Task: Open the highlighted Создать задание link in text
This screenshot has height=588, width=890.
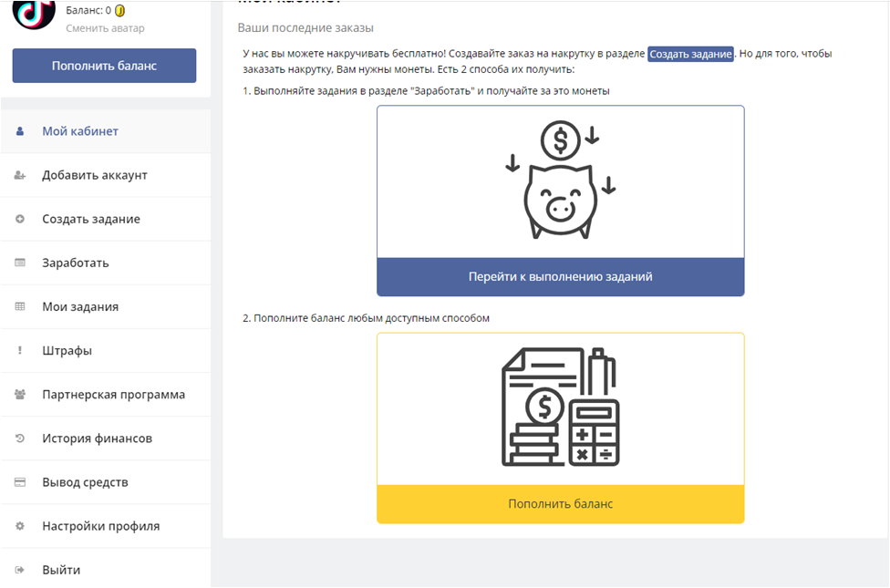Action: (x=690, y=54)
